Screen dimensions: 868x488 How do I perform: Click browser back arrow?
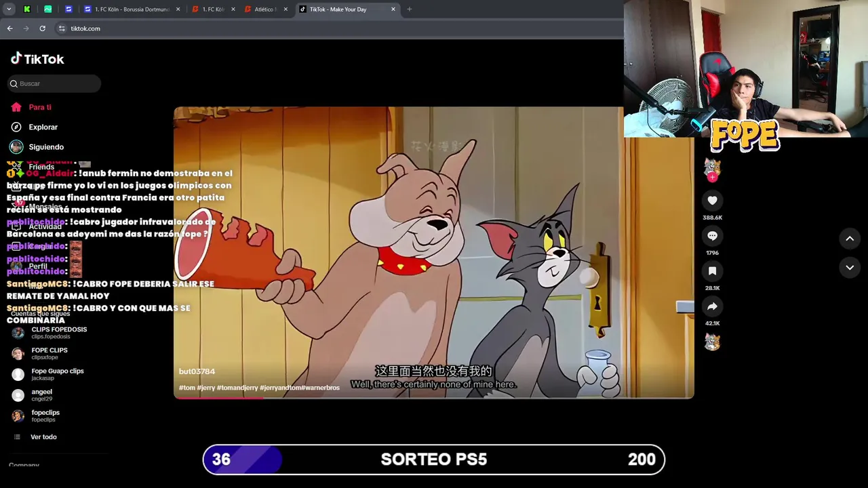tap(9, 28)
